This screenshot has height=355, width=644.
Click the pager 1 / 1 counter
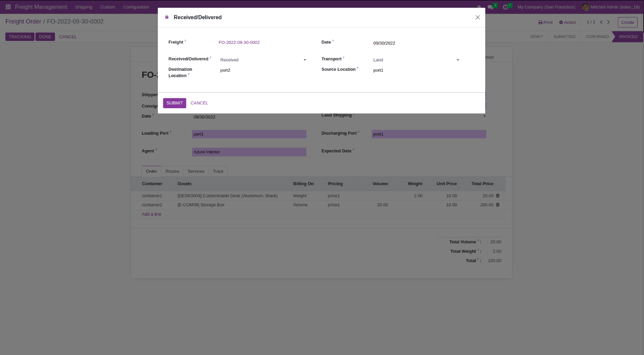591,22
